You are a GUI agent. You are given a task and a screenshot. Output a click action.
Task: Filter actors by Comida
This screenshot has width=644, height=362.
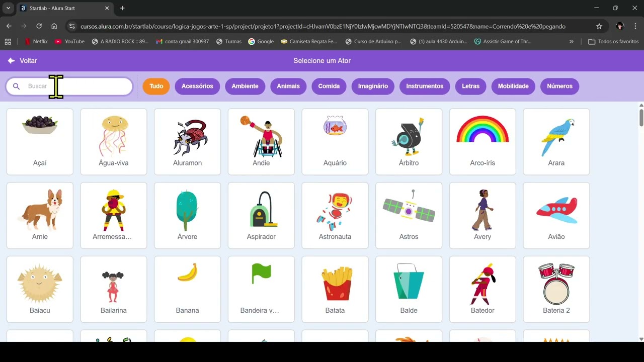pos(329,86)
